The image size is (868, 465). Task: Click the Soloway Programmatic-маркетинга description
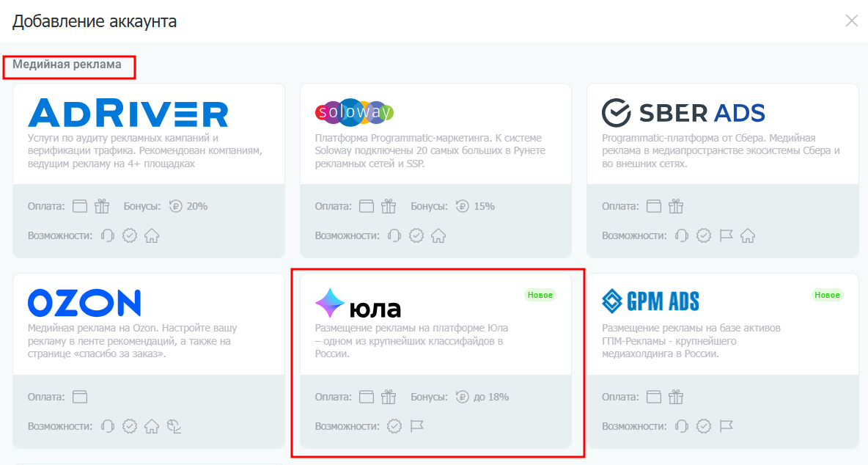coord(430,150)
